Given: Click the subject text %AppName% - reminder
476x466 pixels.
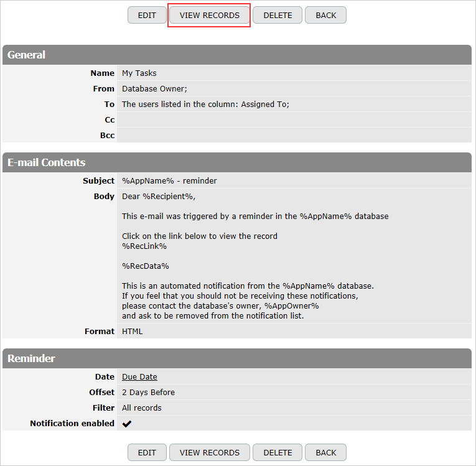Looking at the screenshot, I should (169, 180).
